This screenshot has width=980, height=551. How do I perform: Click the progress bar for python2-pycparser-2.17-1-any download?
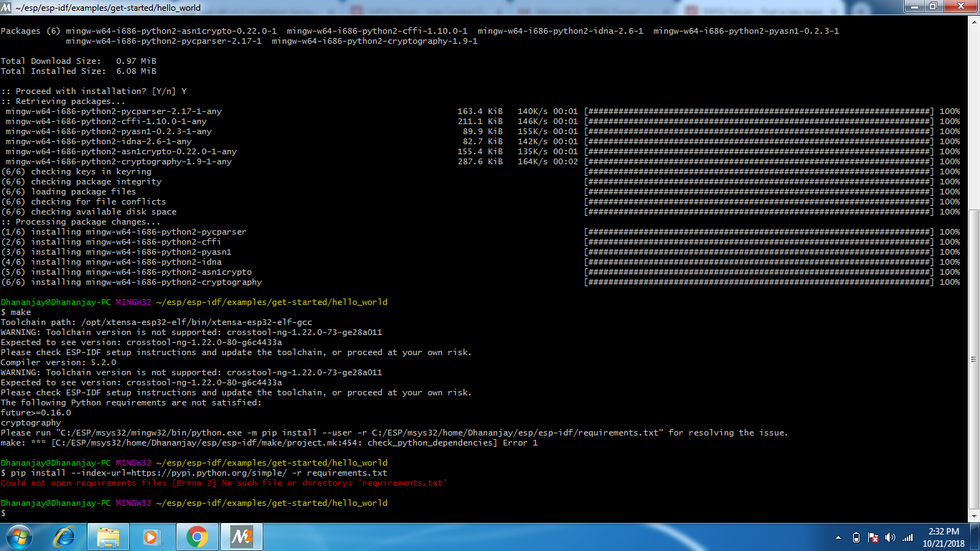pos(760,111)
